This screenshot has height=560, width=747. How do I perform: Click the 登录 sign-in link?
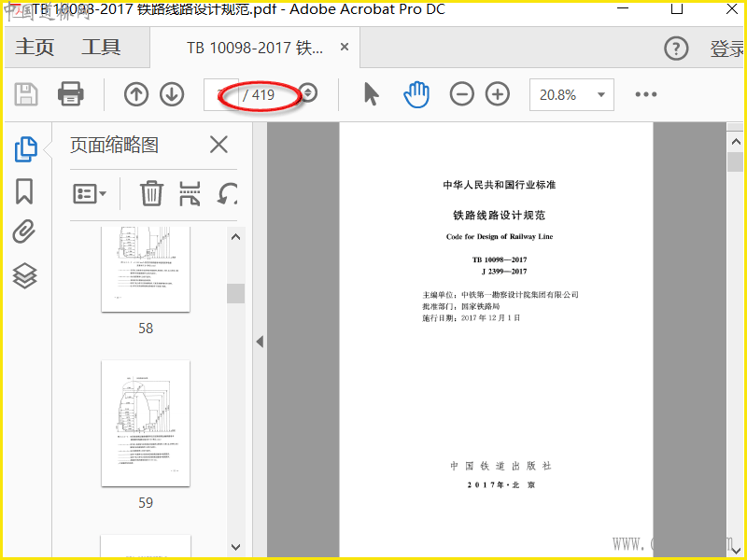727,49
